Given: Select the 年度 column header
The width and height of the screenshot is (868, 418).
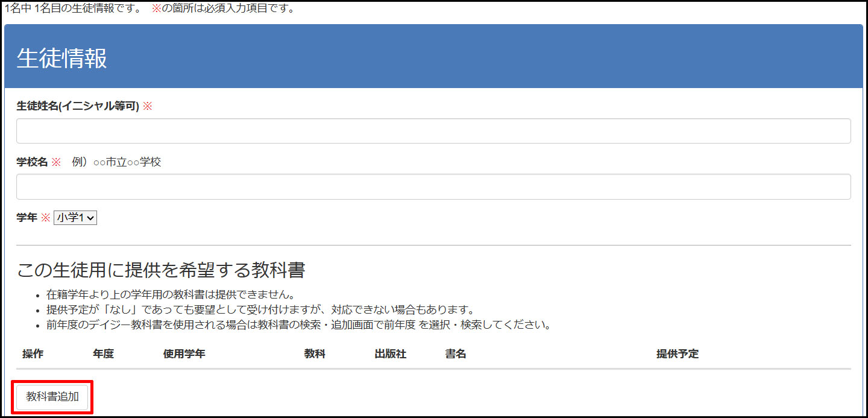Looking at the screenshot, I should [x=103, y=354].
